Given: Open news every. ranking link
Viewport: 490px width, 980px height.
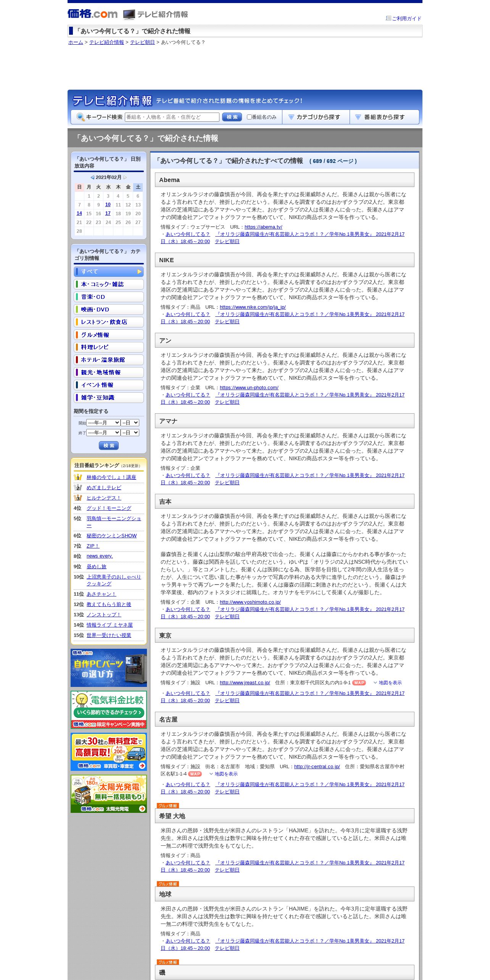Looking at the screenshot, I should 100,556.
